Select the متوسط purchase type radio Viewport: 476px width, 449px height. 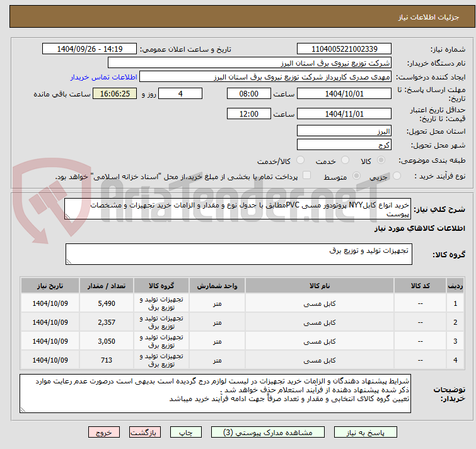[356, 176]
